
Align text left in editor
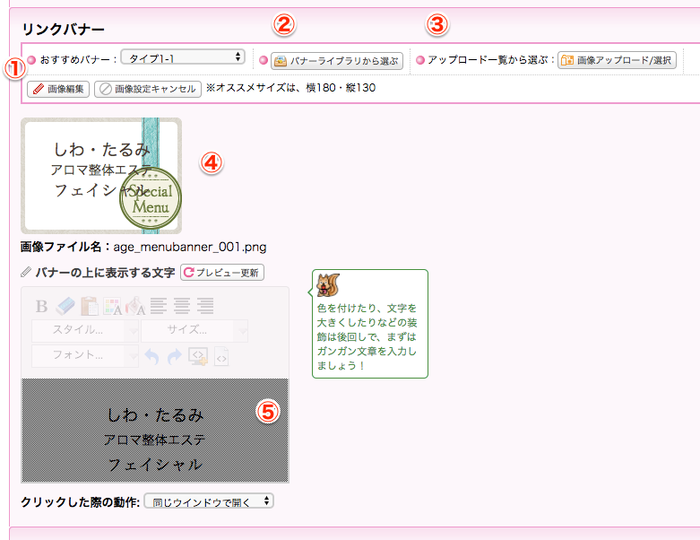tap(160, 307)
